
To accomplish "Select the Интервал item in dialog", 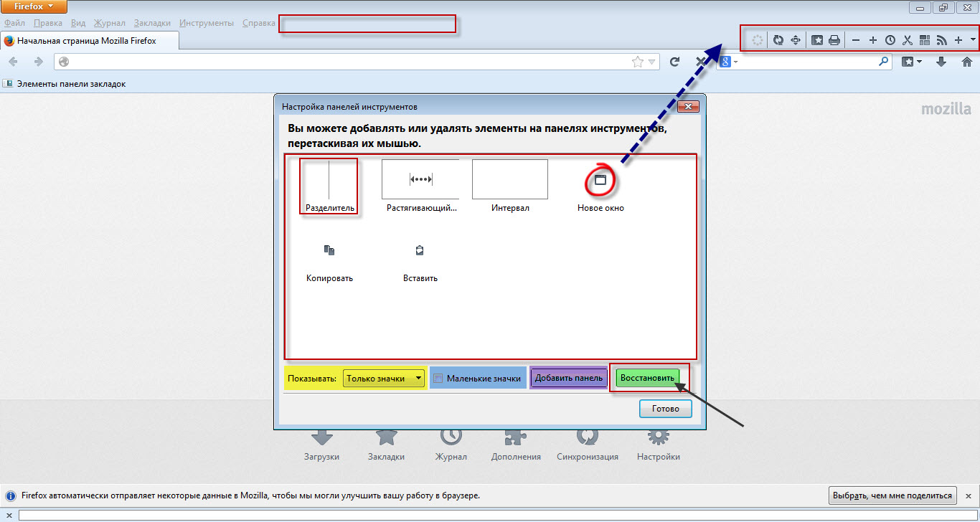I will tap(510, 186).
